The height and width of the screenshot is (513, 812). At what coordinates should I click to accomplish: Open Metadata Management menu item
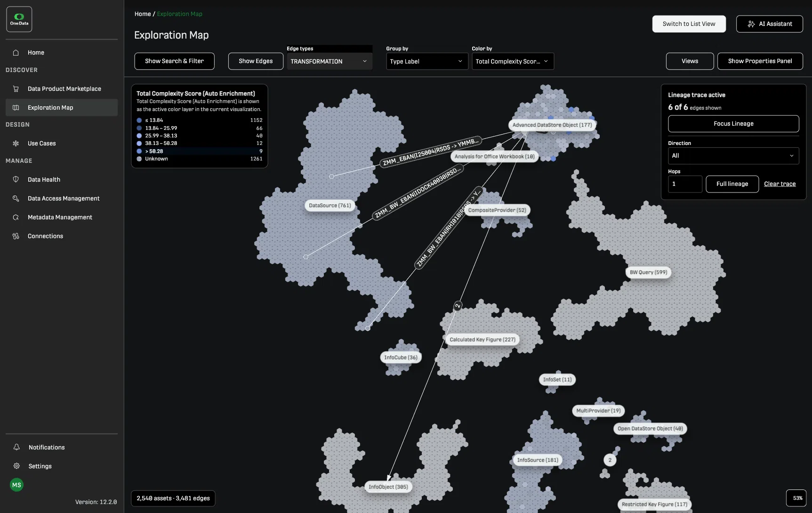coord(62,217)
